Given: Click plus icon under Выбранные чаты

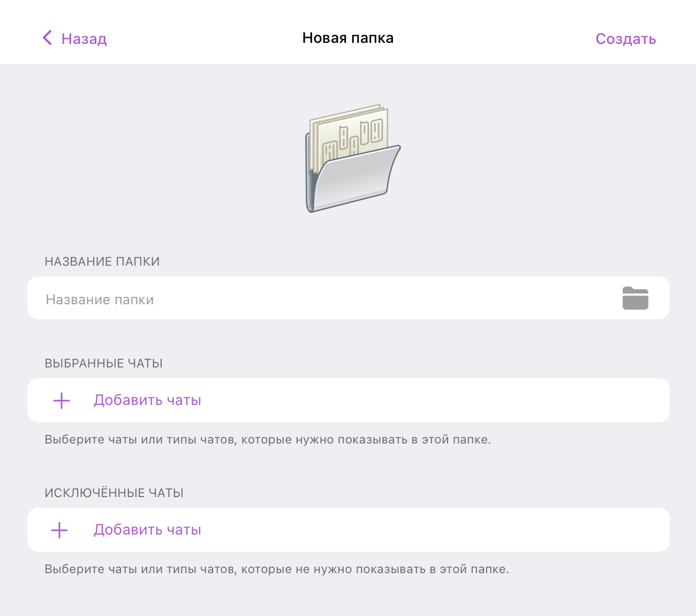Looking at the screenshot, I should tap(62, 400).
